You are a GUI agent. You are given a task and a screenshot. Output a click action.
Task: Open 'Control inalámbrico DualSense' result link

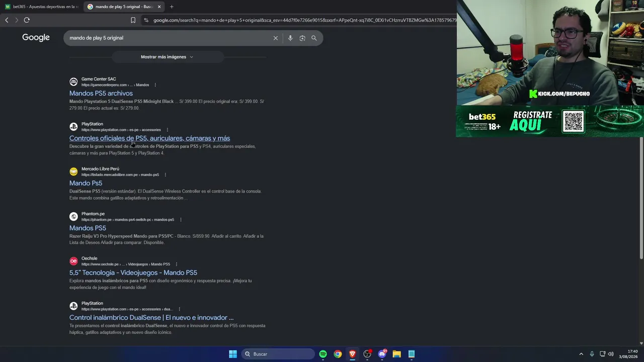151,318
